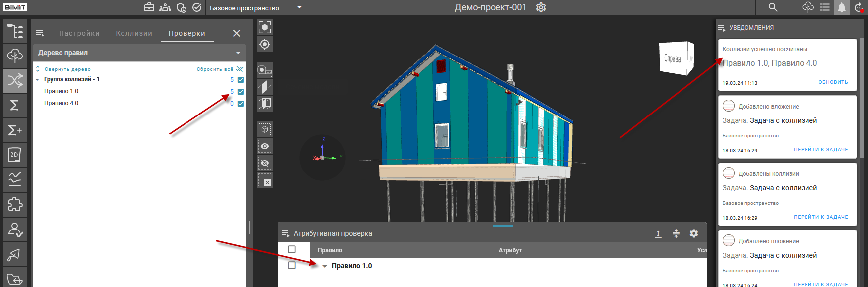Check the Правило 1.0 row checkbox in table
The width and height of the screenshot is (868, 287).
pos(292,266)
